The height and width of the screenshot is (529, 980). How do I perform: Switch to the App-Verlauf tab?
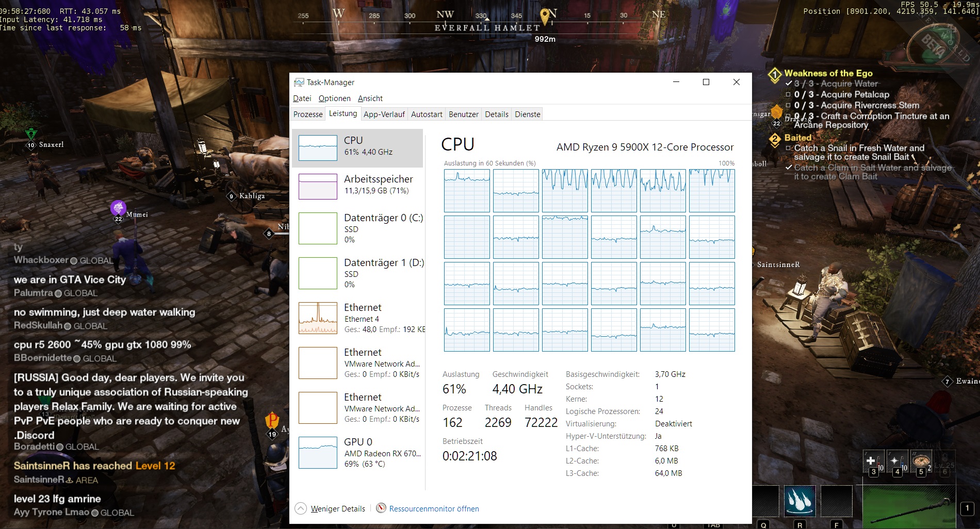click(x=384, y=114)
